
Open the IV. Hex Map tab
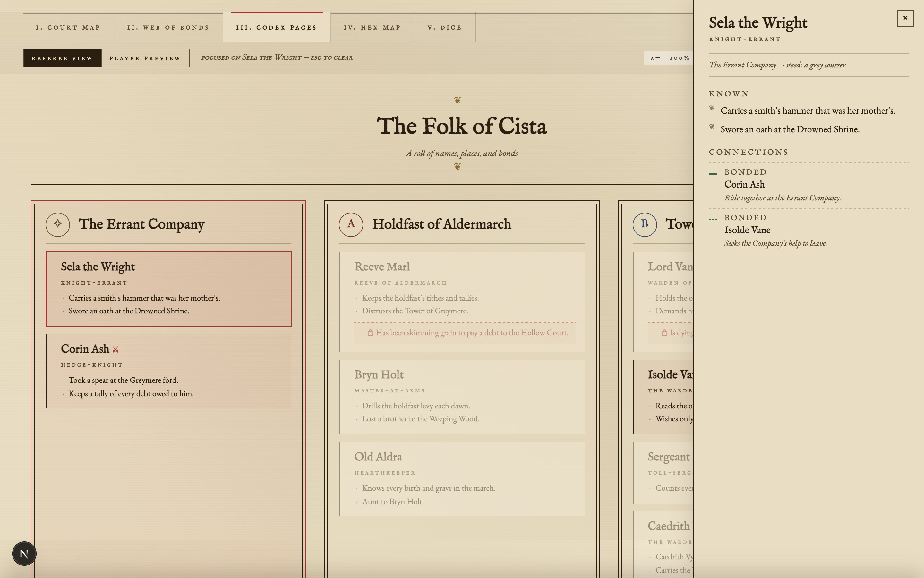(x=373, y=28)
